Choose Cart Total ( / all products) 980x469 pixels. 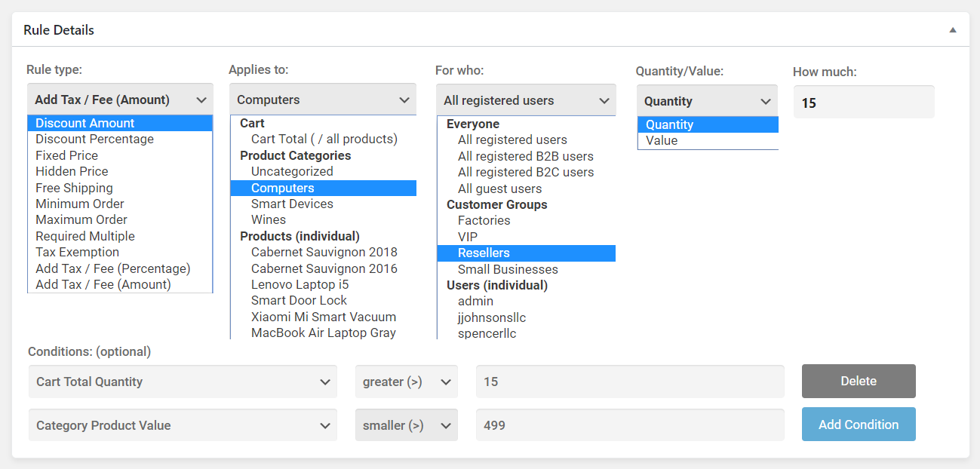click(x=324, y=139)
